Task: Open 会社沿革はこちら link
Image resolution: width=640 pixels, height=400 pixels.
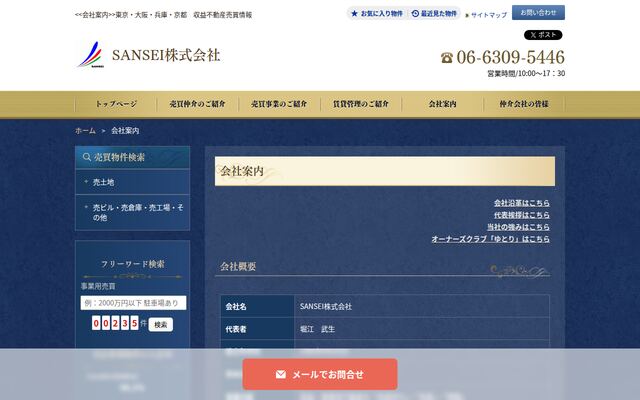Action: [522, 203]
